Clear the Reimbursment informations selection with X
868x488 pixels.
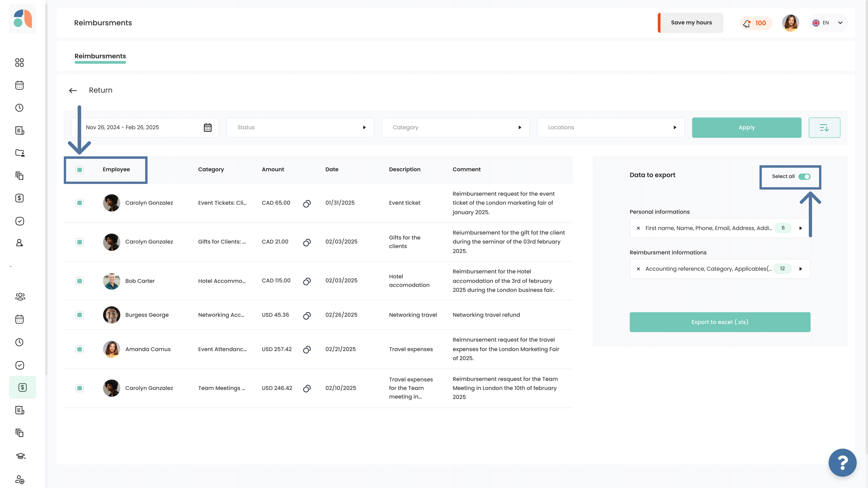(x=638, y=269)
